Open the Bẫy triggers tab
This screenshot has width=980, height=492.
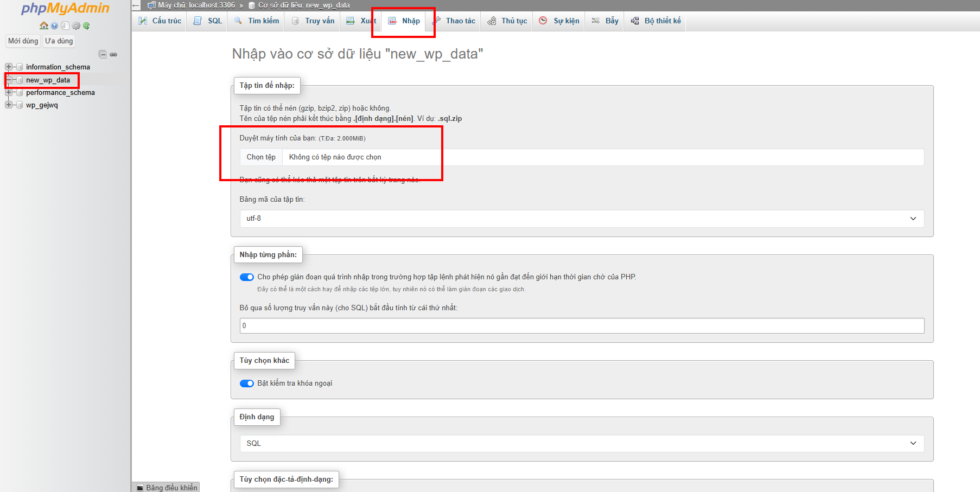[x=605, y=21]
